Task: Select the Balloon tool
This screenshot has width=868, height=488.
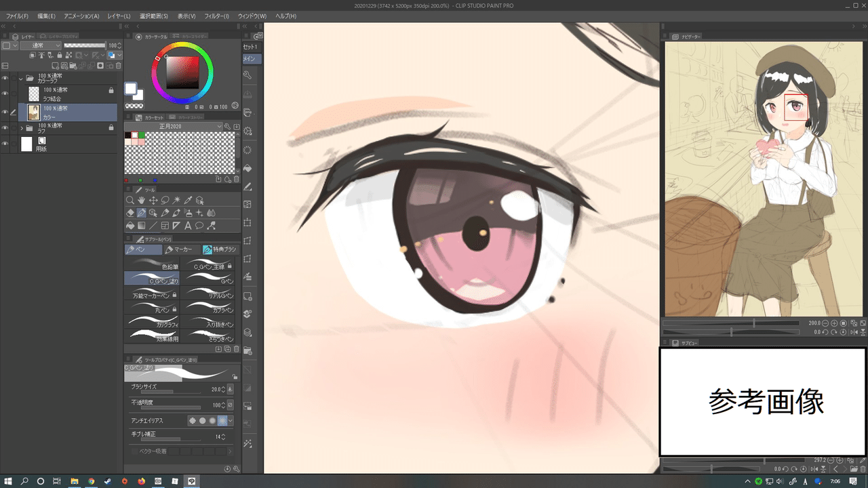Action: pos(199,226)
